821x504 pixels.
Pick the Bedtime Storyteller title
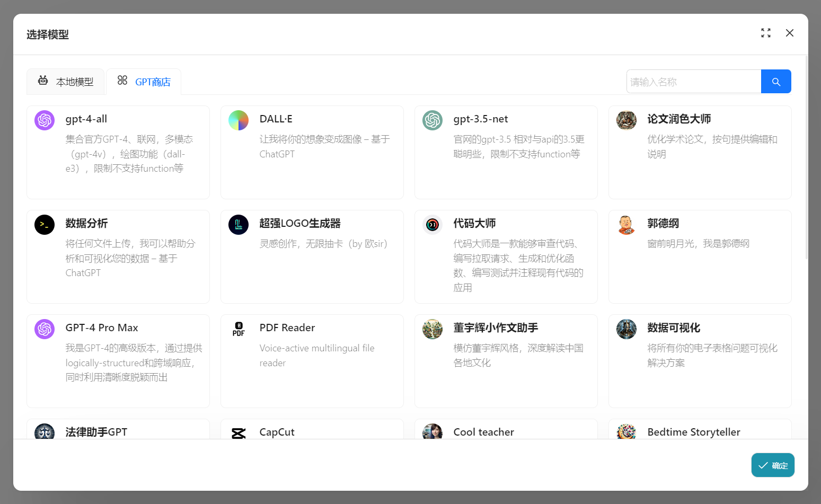[x=694, y=432]
